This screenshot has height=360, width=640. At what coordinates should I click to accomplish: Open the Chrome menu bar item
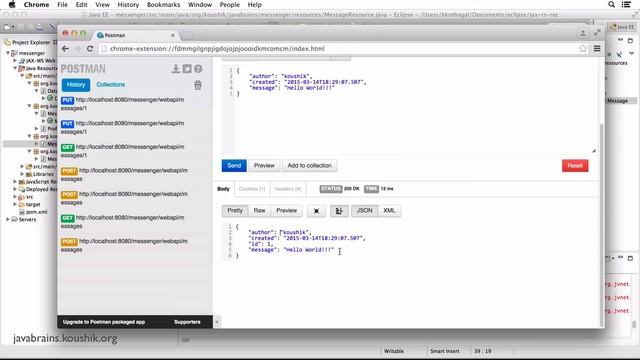(x=36, y=4)
